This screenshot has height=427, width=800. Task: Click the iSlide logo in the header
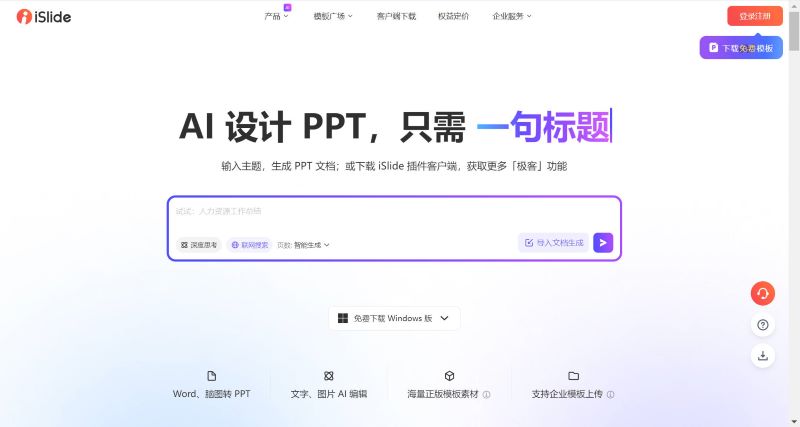[43, 17]
